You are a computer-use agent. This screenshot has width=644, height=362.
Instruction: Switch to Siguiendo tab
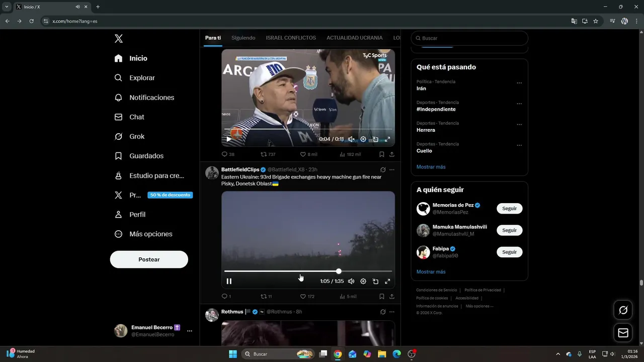pyautogui.click(x=244, y=38)
